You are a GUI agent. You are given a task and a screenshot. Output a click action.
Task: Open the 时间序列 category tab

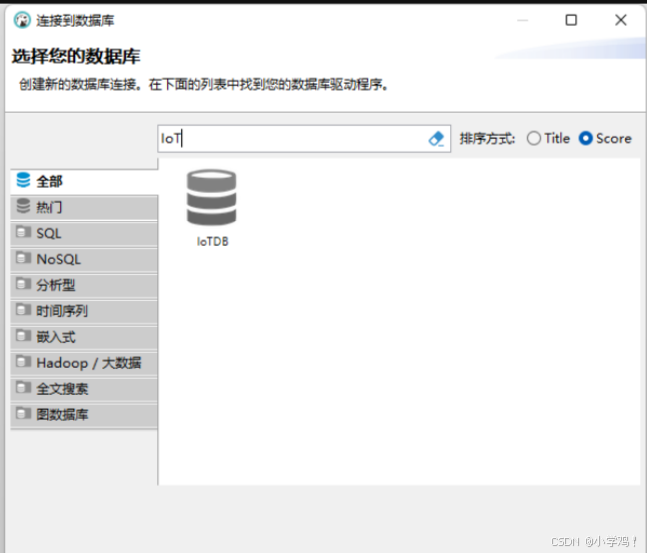(84, 311)
